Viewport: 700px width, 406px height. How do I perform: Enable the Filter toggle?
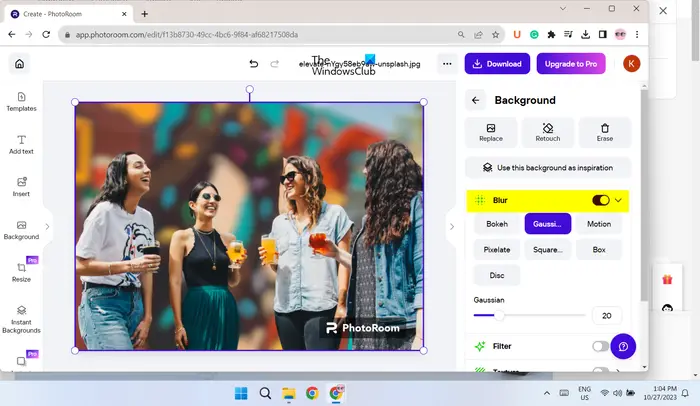coord(600,346)
